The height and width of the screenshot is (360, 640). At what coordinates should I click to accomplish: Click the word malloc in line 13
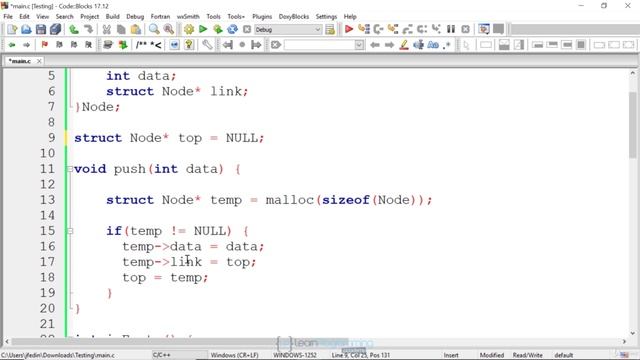click(289, 200)
